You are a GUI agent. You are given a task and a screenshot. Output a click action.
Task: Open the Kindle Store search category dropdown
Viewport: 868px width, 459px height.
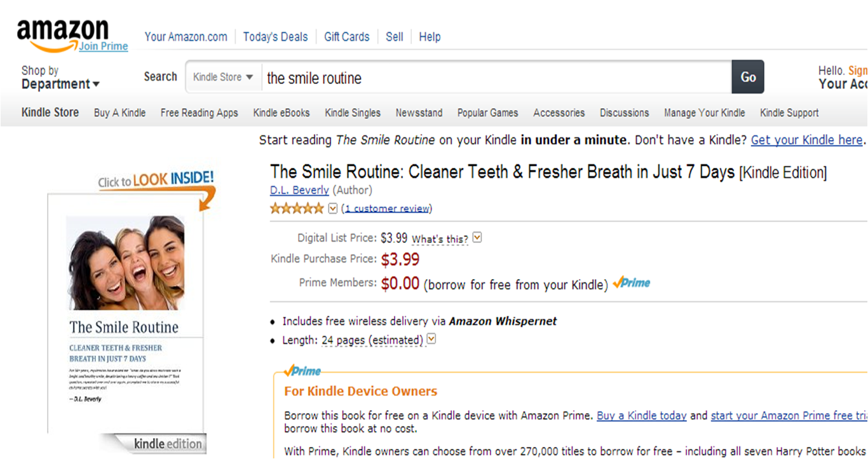coord(222,77)
